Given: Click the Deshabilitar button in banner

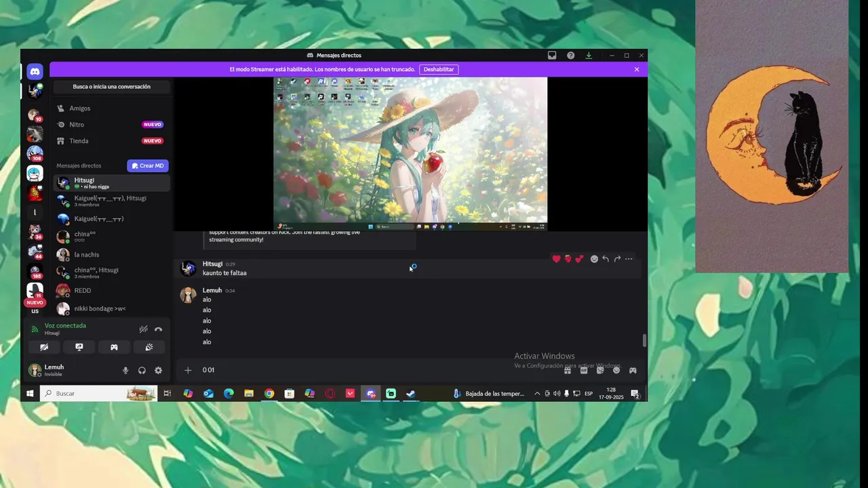Looking at the screenshot, I should (x=439, y=69).
